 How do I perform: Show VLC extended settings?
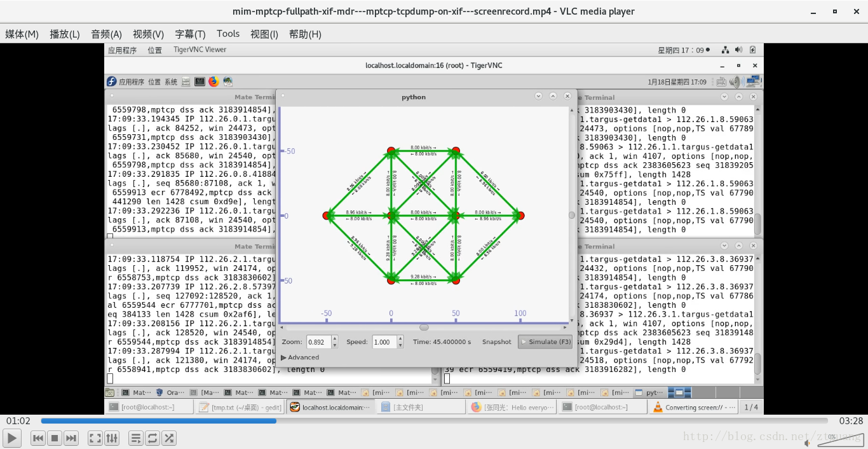[111, 438]
